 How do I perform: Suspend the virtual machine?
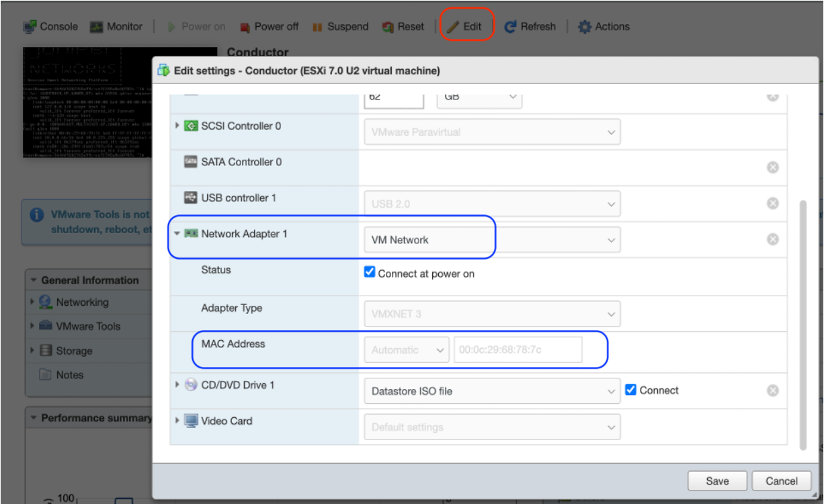click(339, 27)
